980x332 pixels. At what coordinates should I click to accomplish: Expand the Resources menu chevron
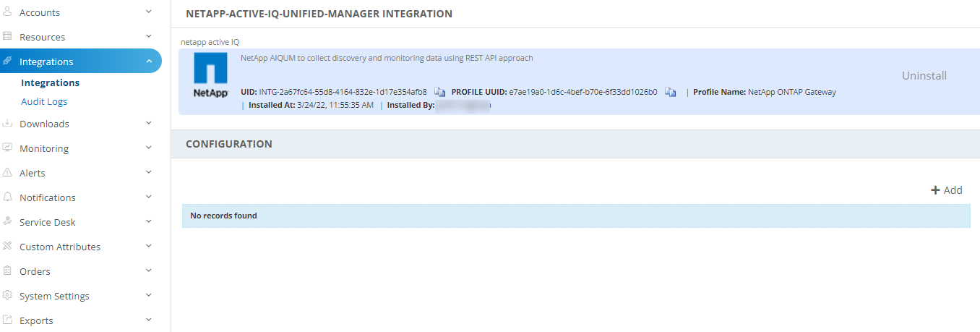click(149, 36)
